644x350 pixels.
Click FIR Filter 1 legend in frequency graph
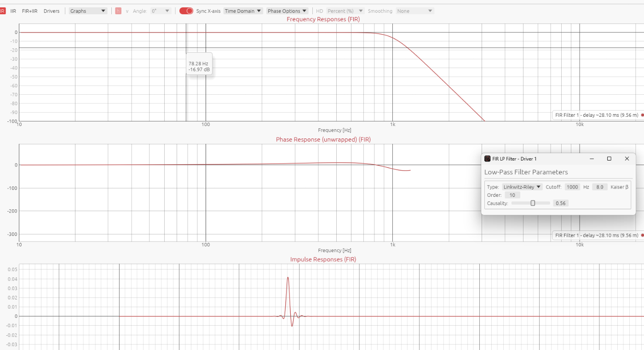pyautogui.click(x=596, y=115)
